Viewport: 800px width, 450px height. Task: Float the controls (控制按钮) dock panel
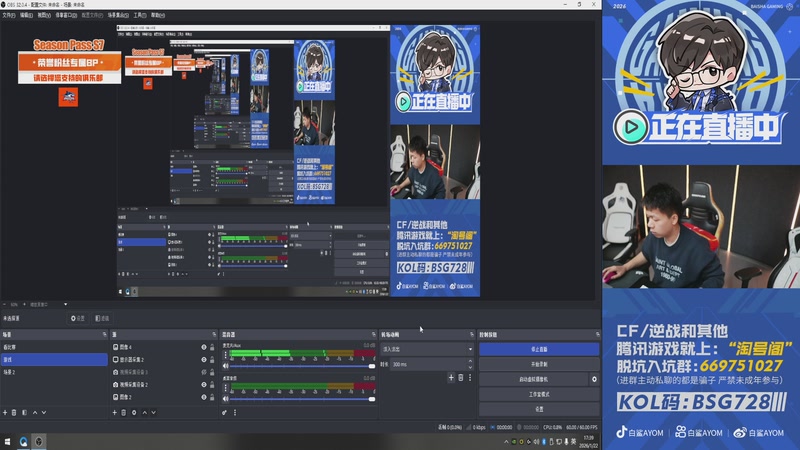pyautogui.click(x=597, y=335)
